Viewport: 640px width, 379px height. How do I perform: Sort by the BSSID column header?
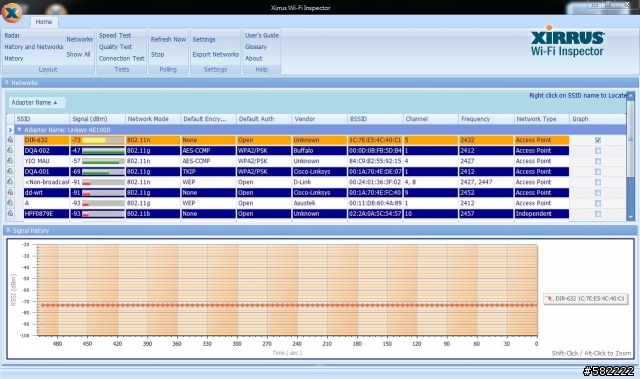pos(375,119)
